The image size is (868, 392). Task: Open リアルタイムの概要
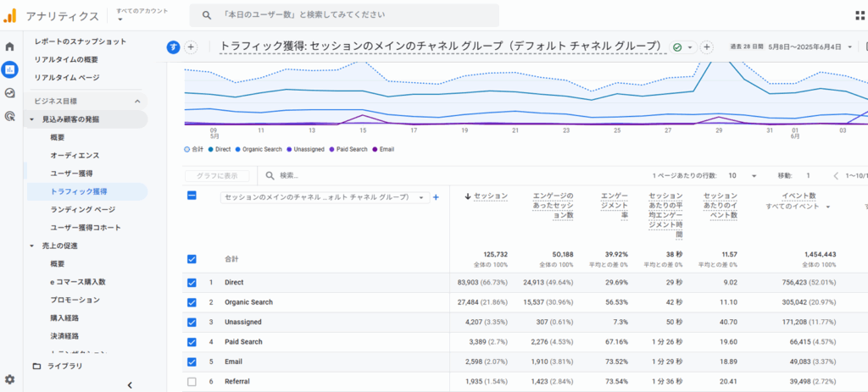(x=66, y=60)
